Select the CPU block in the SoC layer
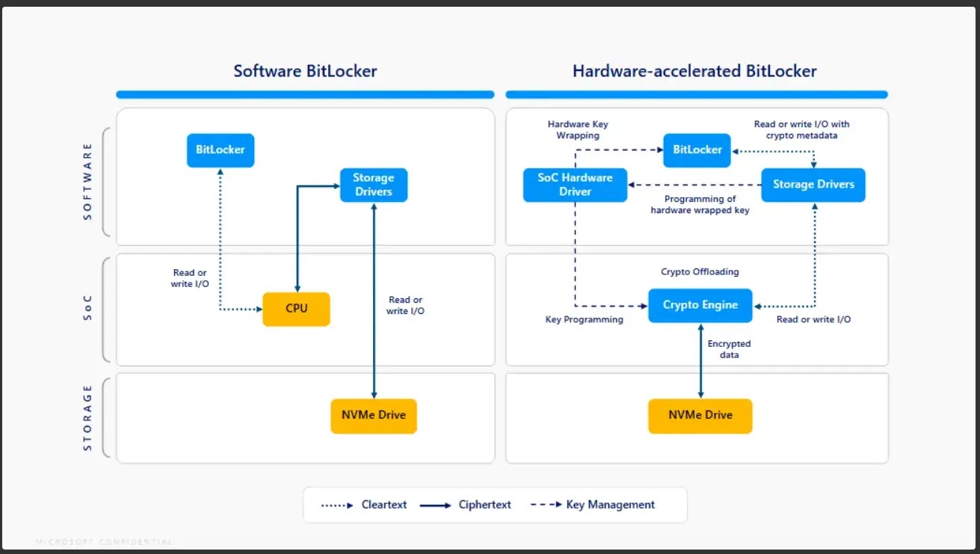The width and height of the screenshot is (980, 554). click(x=296, y=309)
